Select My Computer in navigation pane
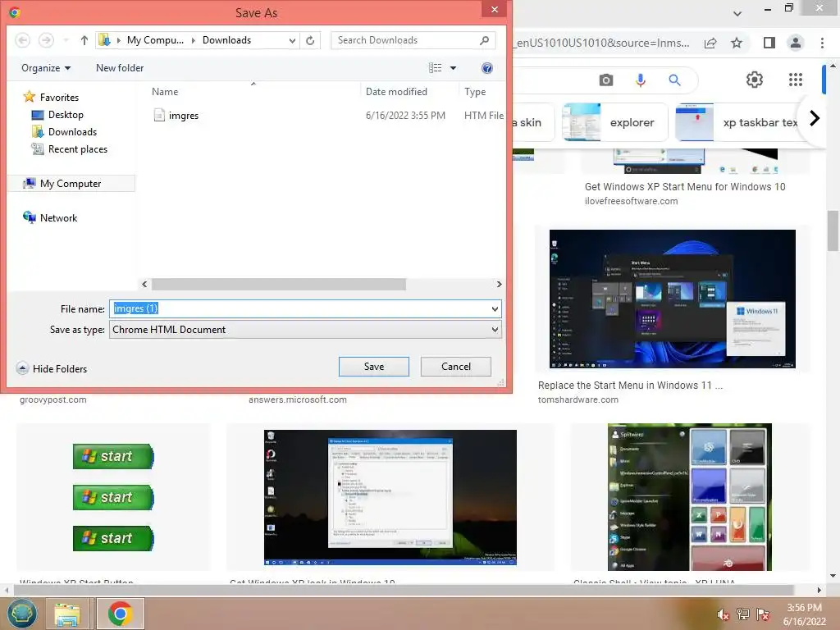The width and height of the screenshot is (840, 630). point(72,183)
